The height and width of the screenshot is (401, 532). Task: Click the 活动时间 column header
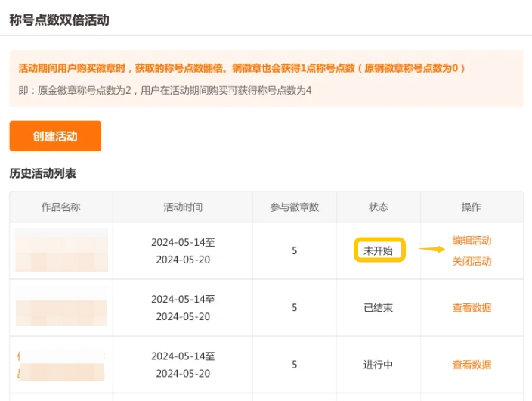(x=183, y=207)
